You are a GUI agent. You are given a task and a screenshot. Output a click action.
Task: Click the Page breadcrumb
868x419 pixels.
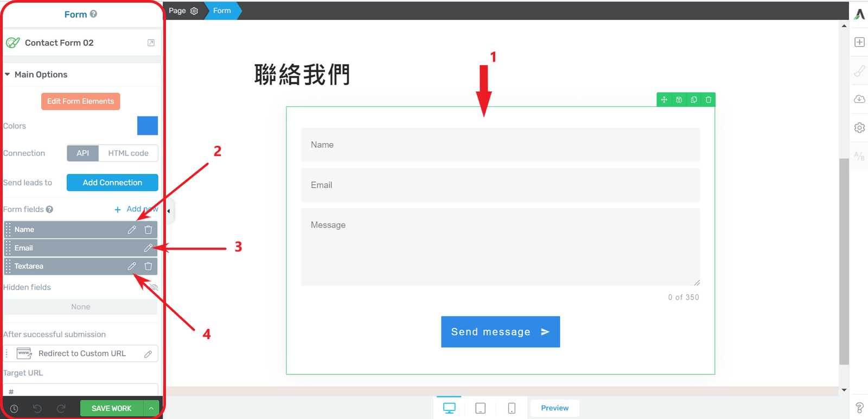tap(177, 11)
